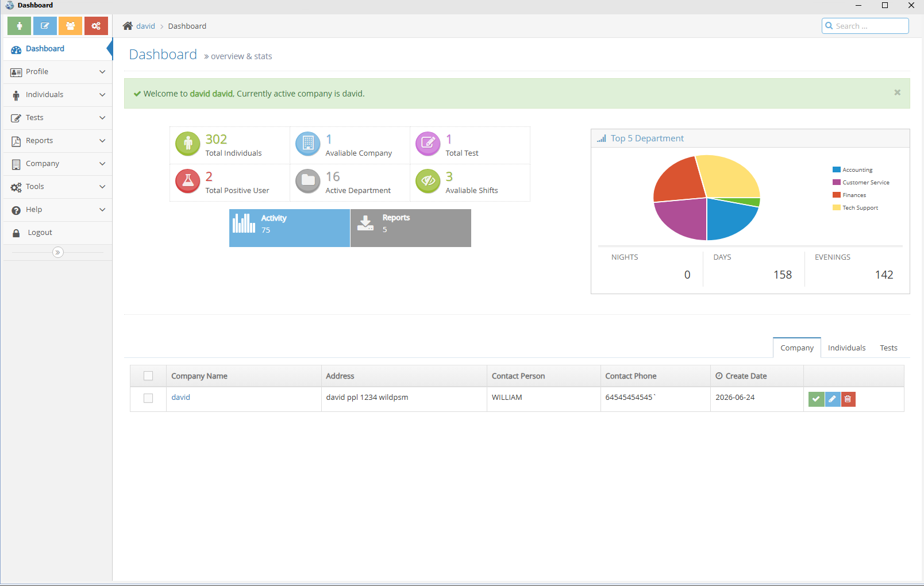
Task: Click the EVENINGS value 142
Action: [x=884, y=275]
